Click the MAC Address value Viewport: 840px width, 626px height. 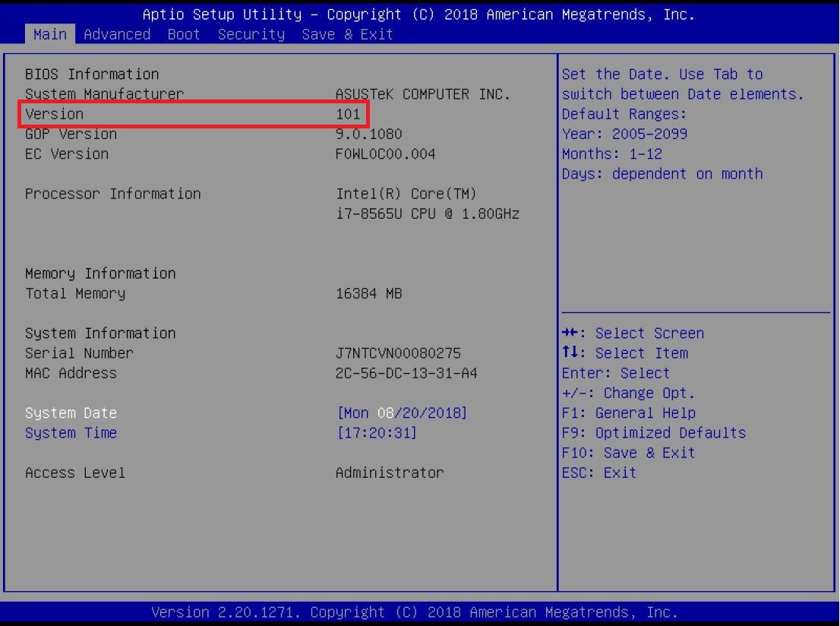point(406,373)
